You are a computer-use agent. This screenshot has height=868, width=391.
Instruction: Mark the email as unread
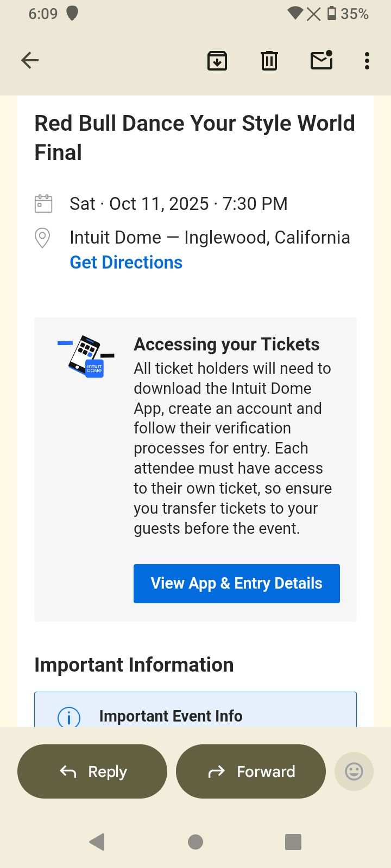(321, 60)
